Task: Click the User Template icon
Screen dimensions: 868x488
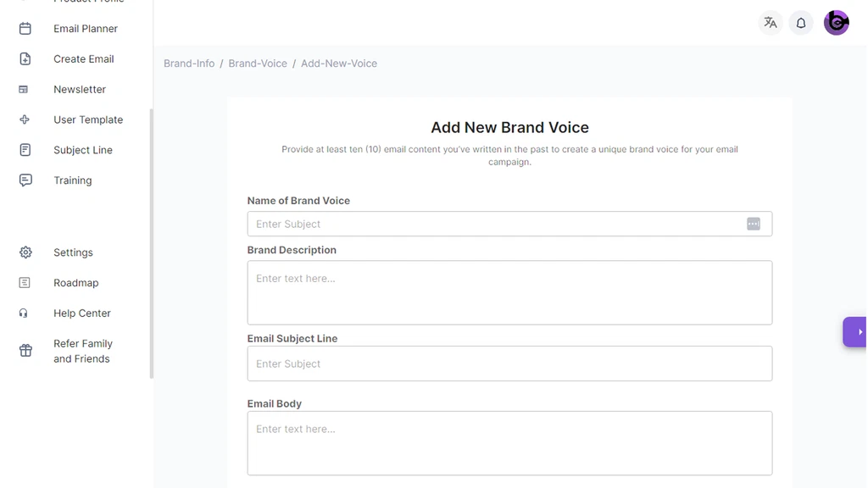Action: point(25,120)
